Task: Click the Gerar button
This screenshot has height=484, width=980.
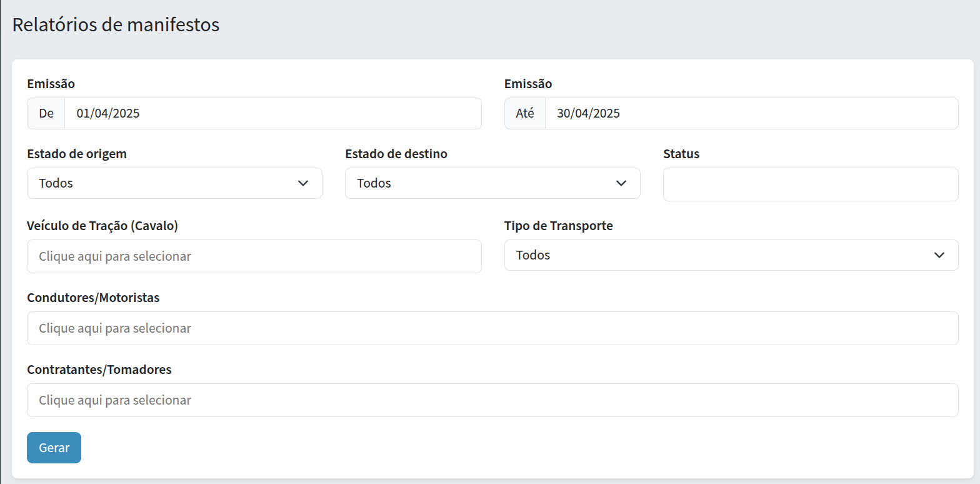Action: pyautogui.click(x=54, y=448)
